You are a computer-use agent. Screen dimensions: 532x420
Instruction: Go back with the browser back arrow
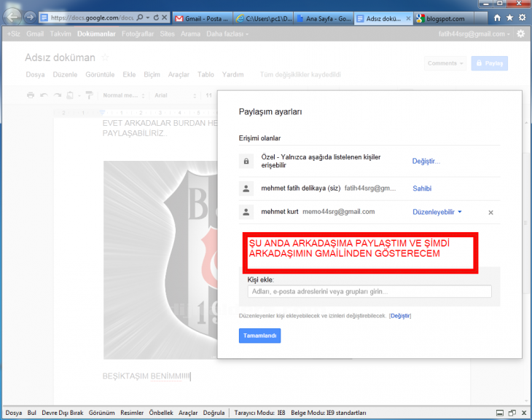[12, 17]
